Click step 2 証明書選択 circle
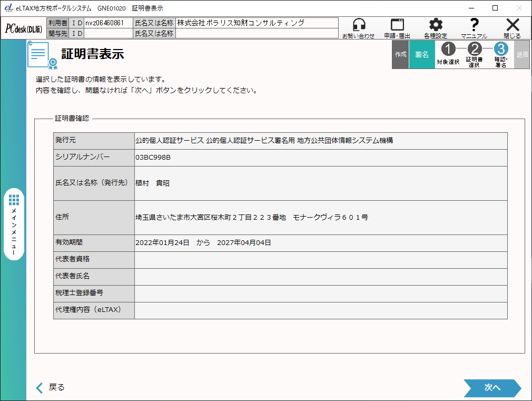532x401 pixels. coord(474,49)
